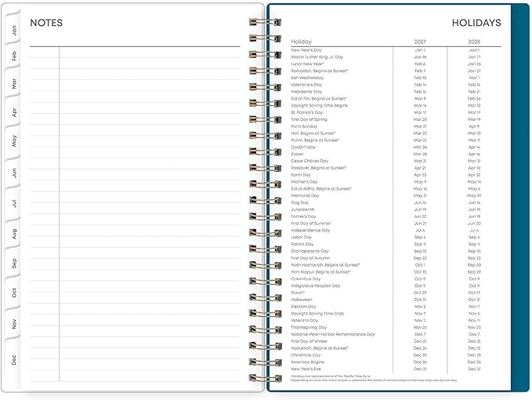Open the Sep side tab

click(13, 264)
